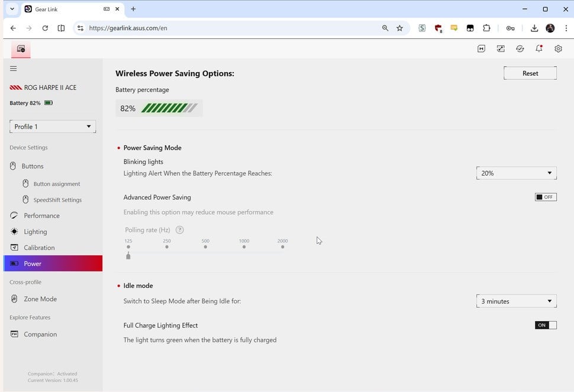Open the hamburger menu in sidebar

[x=14, y=69]
